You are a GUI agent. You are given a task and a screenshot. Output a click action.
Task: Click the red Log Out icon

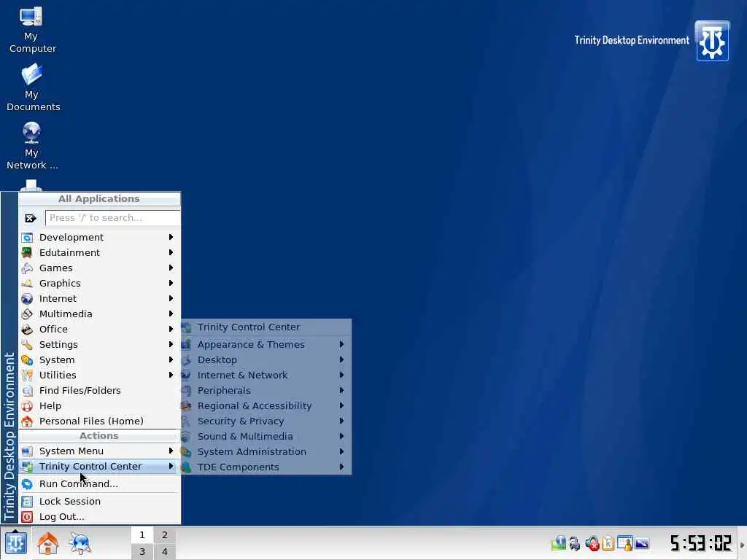point(27,517)
